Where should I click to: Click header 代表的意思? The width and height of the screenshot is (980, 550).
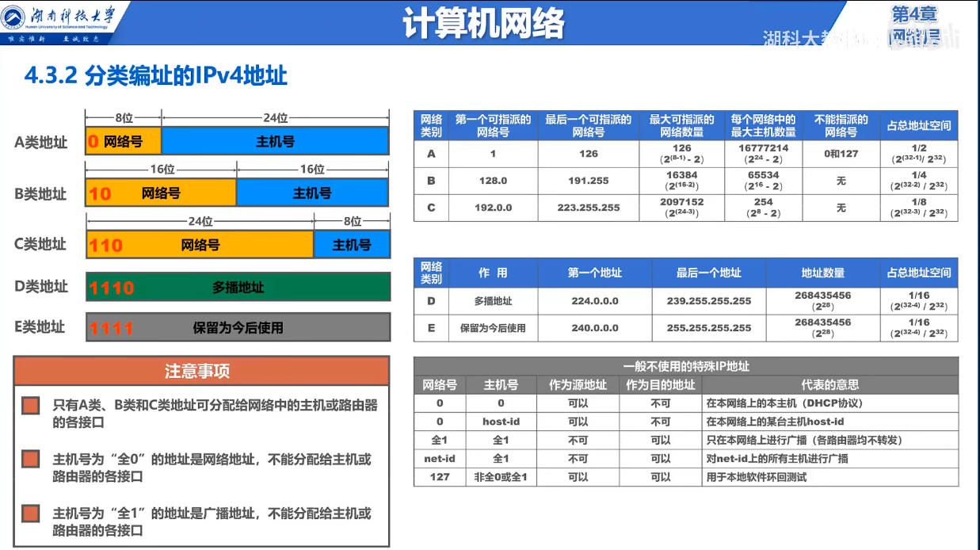[x=829, y=384]
